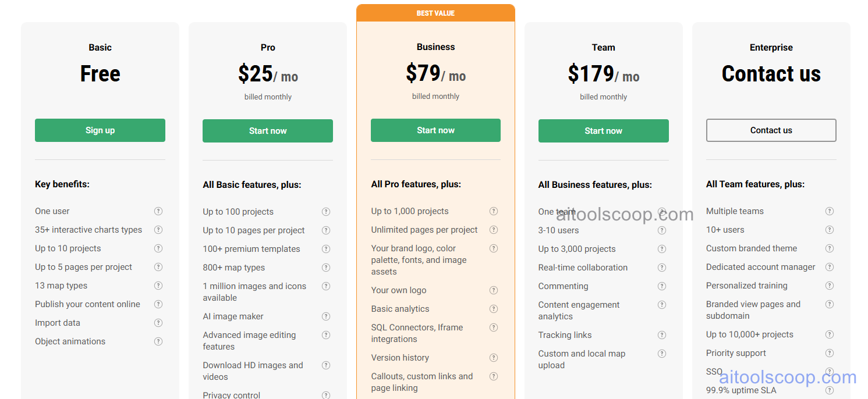Open the help tooltip for One user

tap(158, 211)
